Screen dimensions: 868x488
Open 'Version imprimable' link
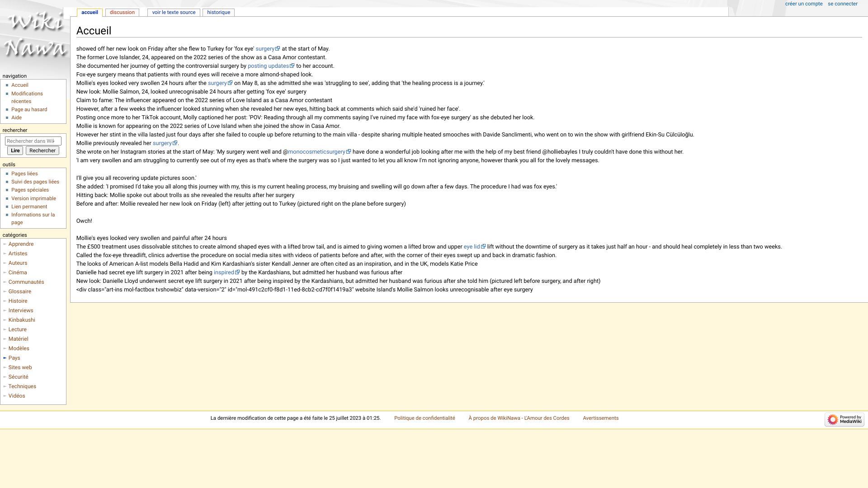click(33, 198)
